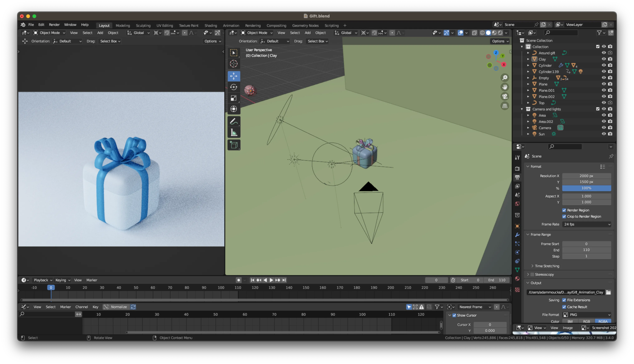Switch perspective/orthographic grid gizmo
Viewport: 634px width, 364px height.
pos(505,106)
